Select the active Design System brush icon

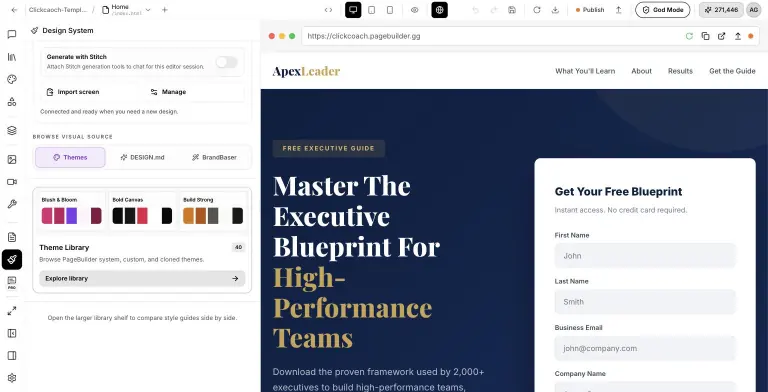coord(12,260)
